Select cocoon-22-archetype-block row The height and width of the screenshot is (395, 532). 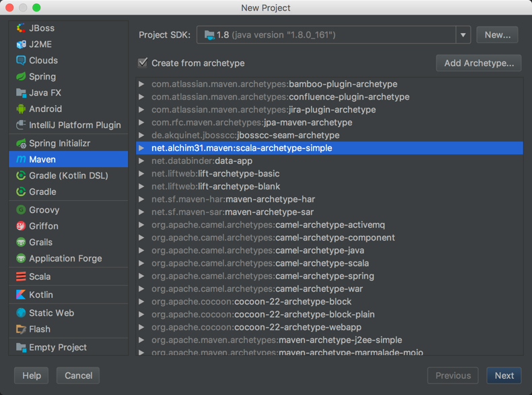pos(329,301)
